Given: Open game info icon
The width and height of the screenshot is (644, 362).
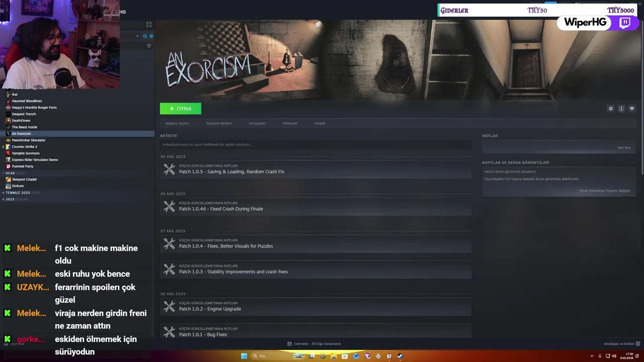Looking at the screenshot, I should (621, 109).
